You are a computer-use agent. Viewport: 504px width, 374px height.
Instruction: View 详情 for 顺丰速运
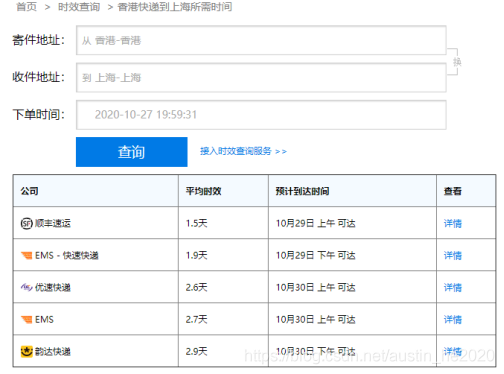click(453, 223)
